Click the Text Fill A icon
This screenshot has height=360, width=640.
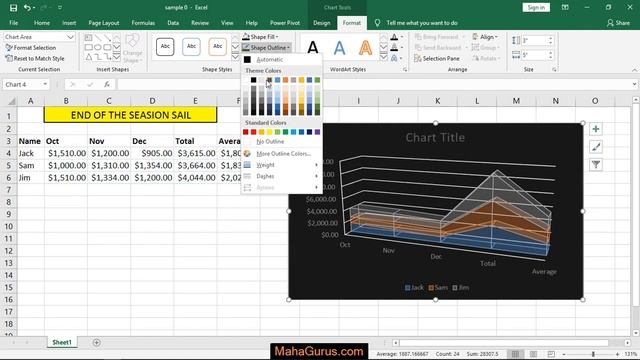394,37
